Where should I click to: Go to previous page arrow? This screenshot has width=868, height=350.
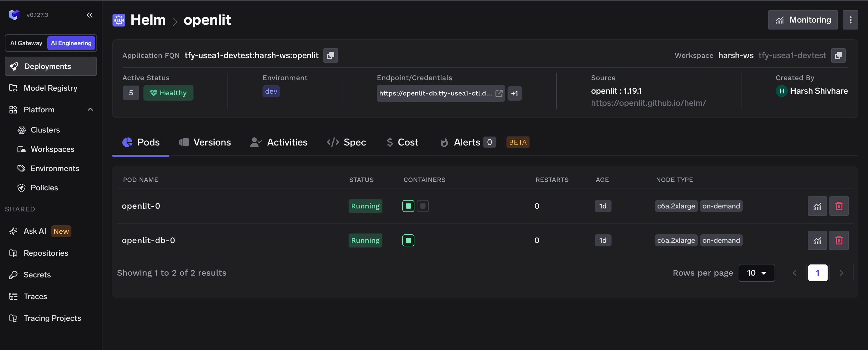[794, 273]
